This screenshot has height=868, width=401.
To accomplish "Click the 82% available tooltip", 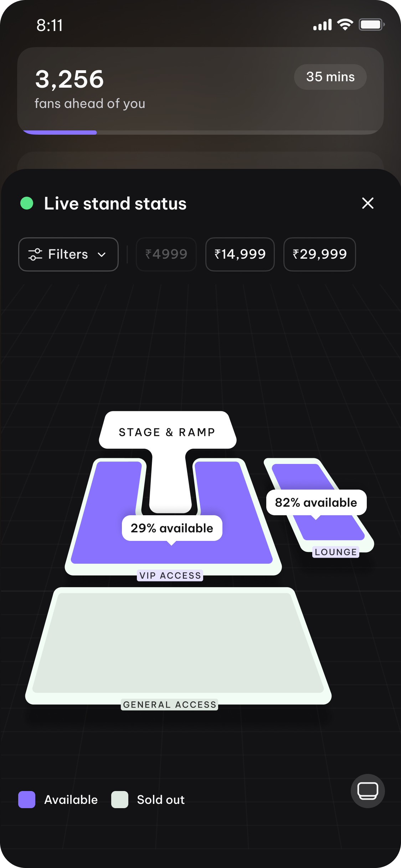I will (x=316, y=502).
